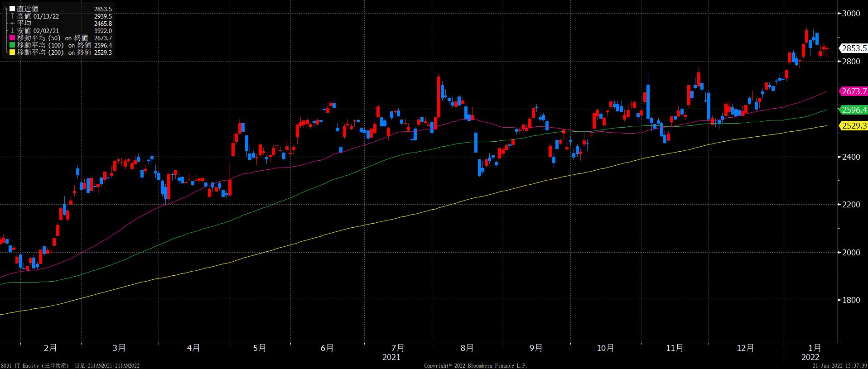The height and width of the screenshot is (369, 868).
Task: Click the magenta 移動平均 (50) swatch
Action: click(x=12, y=38)
